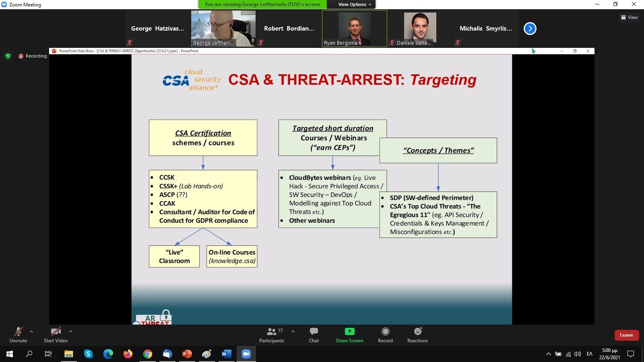Click CCSK bullet on slide
The height and width of the screenshot is (362, 644).
(167, 177)
